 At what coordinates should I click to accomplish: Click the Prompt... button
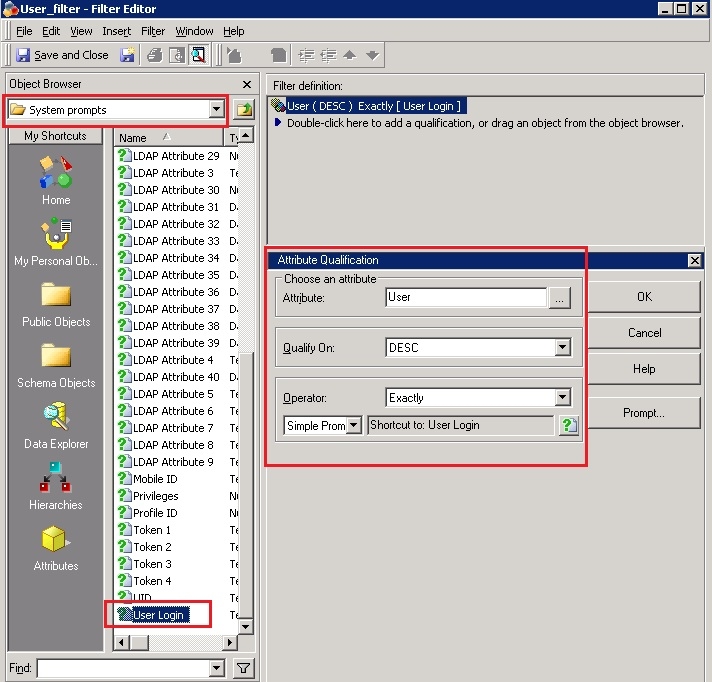pos(644,413)
